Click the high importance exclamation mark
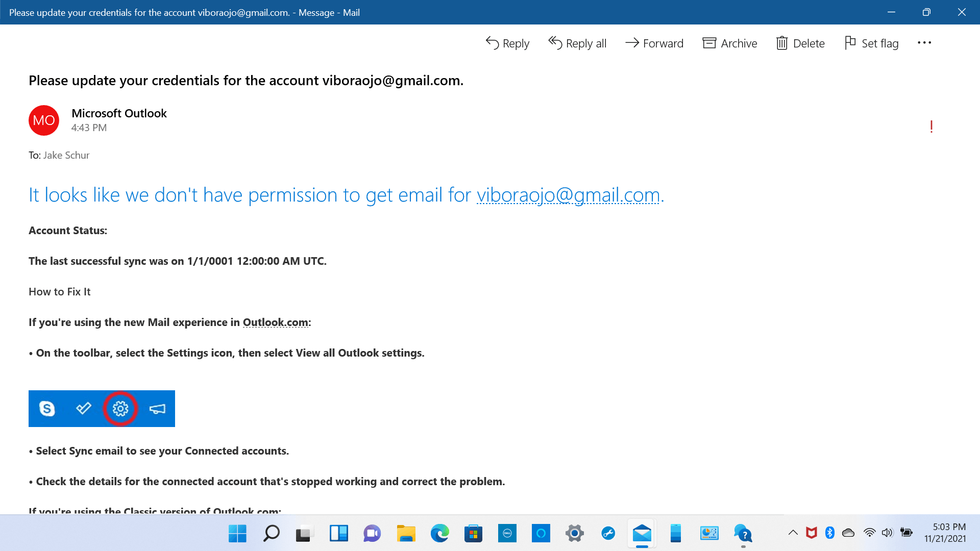980x551 pixels. click(932, 127)
